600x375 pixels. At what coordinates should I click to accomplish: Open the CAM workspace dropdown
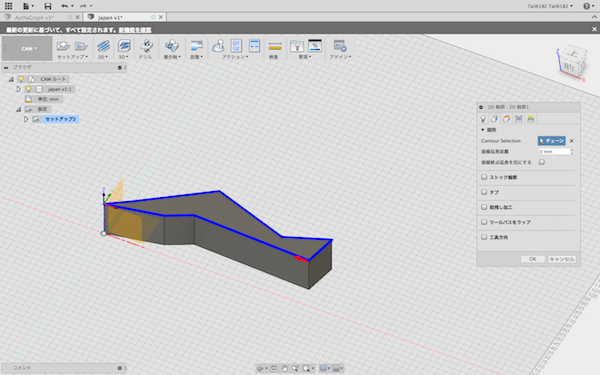27,49
